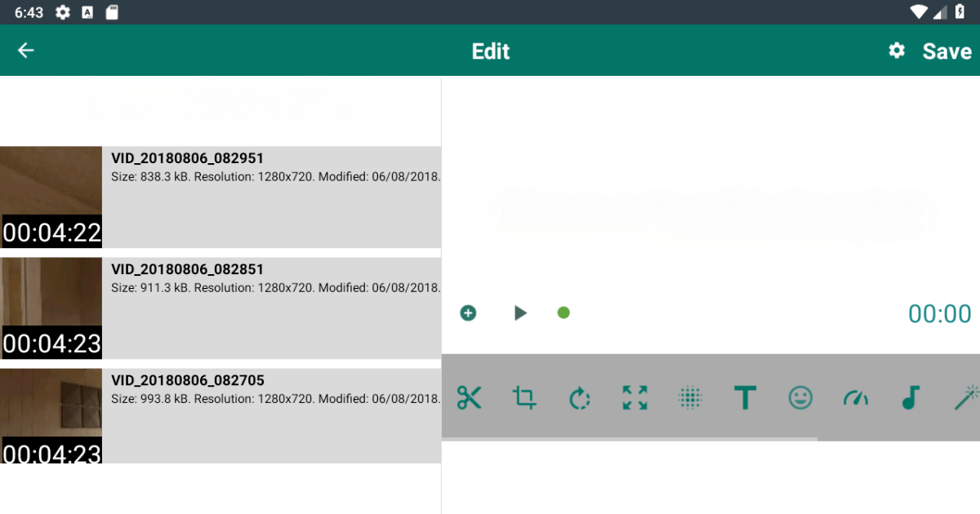Play the current video preview
The height and width of the screenshot is (514, 980).
pyautogui.click(x=520, y=312)
